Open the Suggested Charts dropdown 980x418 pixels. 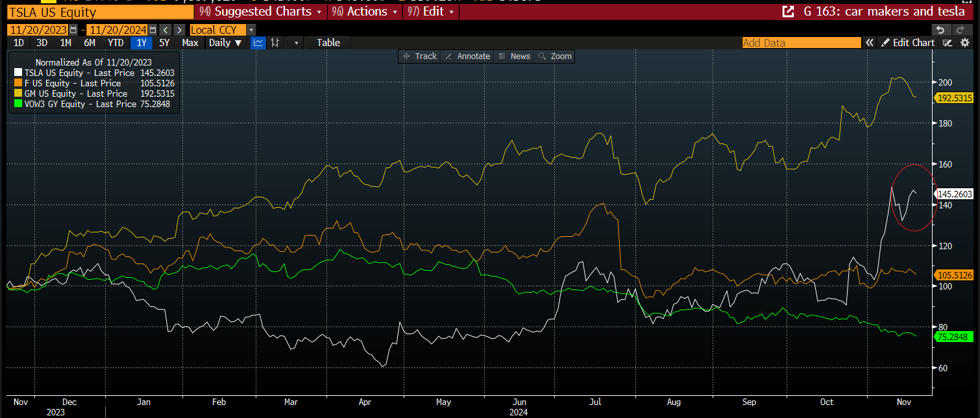pyautogui.click(x=261, y=12)
